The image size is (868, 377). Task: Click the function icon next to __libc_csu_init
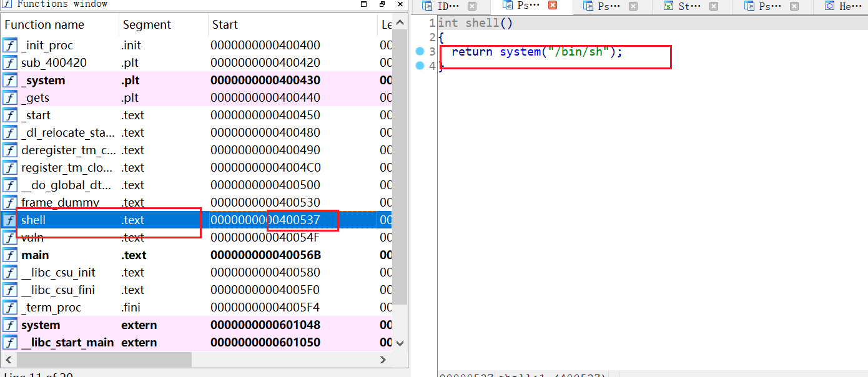[x=10, y=273]
